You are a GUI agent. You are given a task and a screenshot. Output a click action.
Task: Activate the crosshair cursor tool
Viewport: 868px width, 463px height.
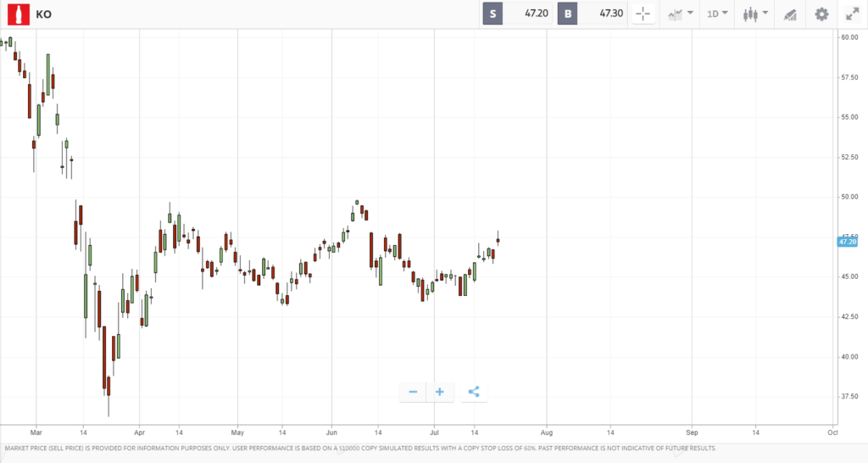tap(643, 14)
